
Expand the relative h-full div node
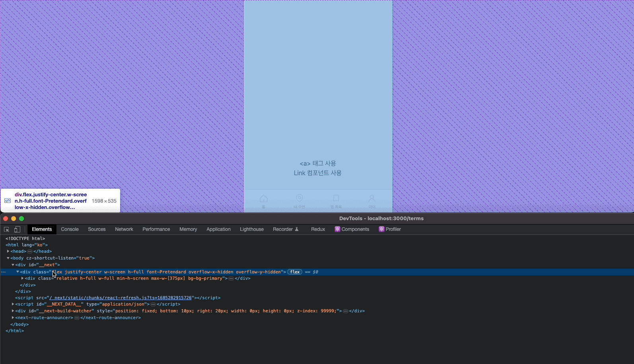(22, 278)
